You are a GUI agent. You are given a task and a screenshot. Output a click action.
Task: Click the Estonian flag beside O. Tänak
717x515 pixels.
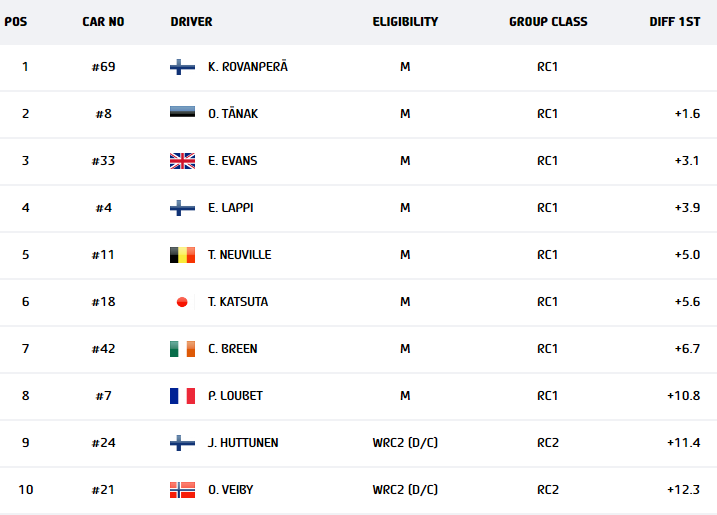point(182,114)
